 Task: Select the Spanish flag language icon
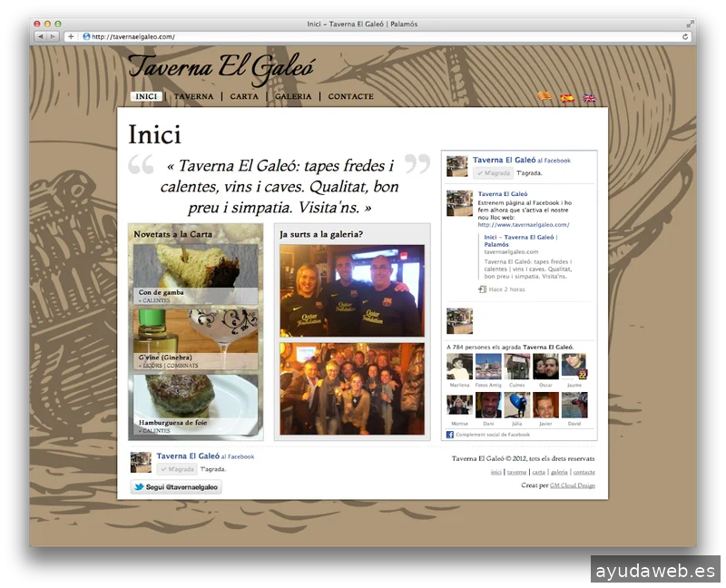tap(567, 97)
